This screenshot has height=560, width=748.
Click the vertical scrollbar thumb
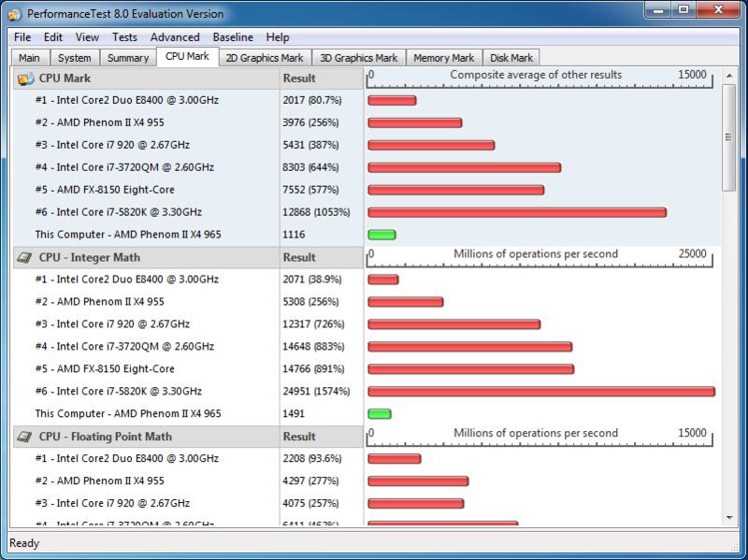tap(729, 137)
